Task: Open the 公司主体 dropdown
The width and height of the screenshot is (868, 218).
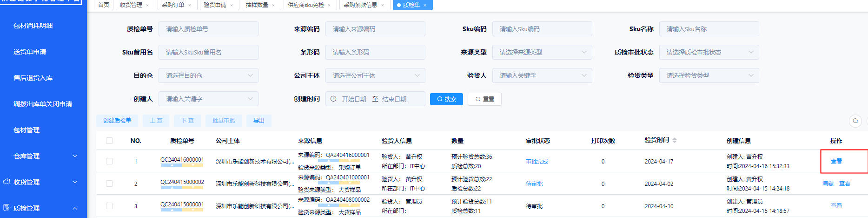Action: tap(375, 75)
